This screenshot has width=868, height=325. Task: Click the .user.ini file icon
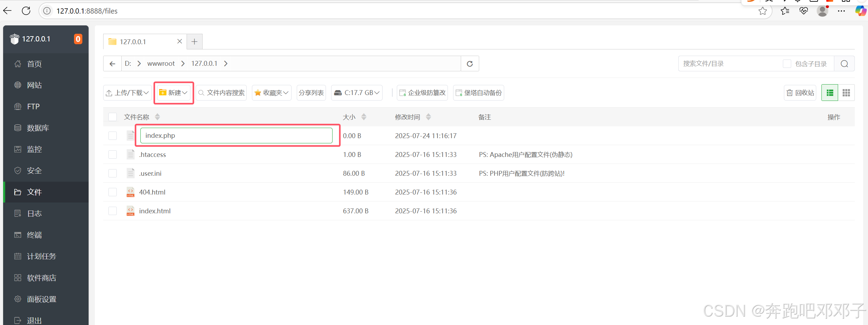[131, 173]
